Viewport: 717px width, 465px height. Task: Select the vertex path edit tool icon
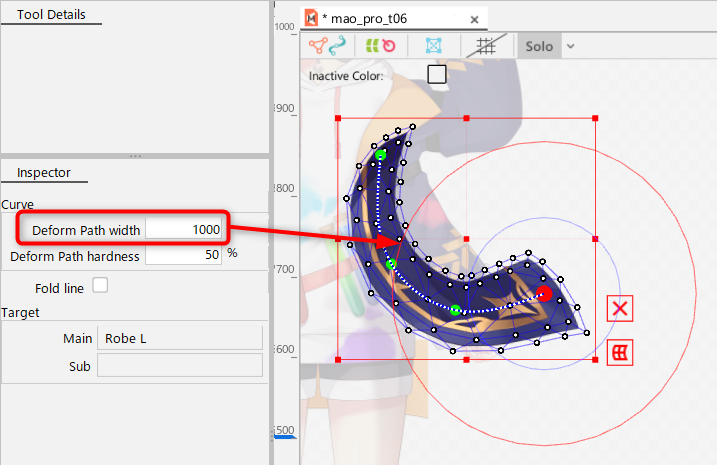point(319,45)
